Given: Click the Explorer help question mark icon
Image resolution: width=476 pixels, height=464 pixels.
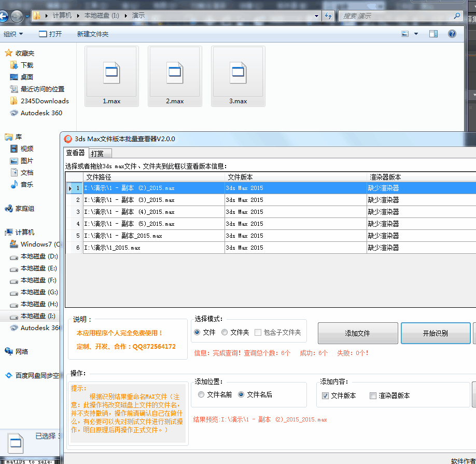Looking at the screenshot, I should (452, 34).
